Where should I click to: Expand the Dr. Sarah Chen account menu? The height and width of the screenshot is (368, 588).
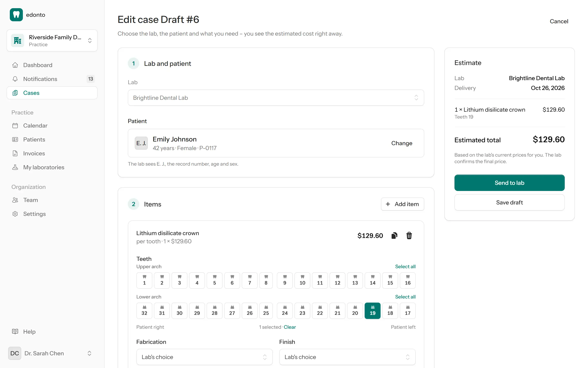pos(52,353)
